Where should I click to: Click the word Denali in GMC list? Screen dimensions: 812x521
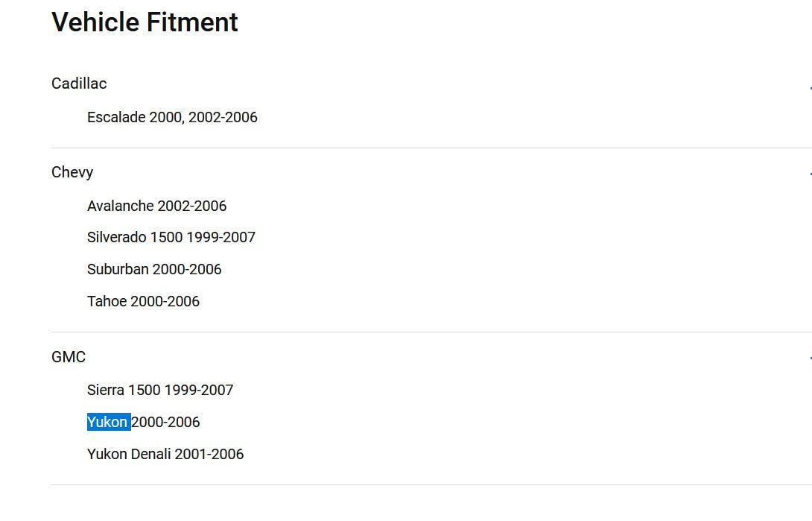tap(151, 454)
